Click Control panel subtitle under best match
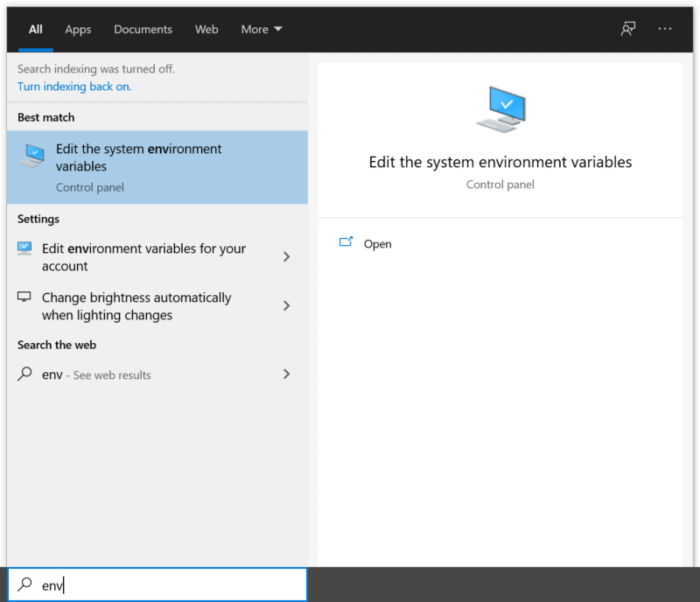This screenshot has width=700, height=602. point(90,187)
